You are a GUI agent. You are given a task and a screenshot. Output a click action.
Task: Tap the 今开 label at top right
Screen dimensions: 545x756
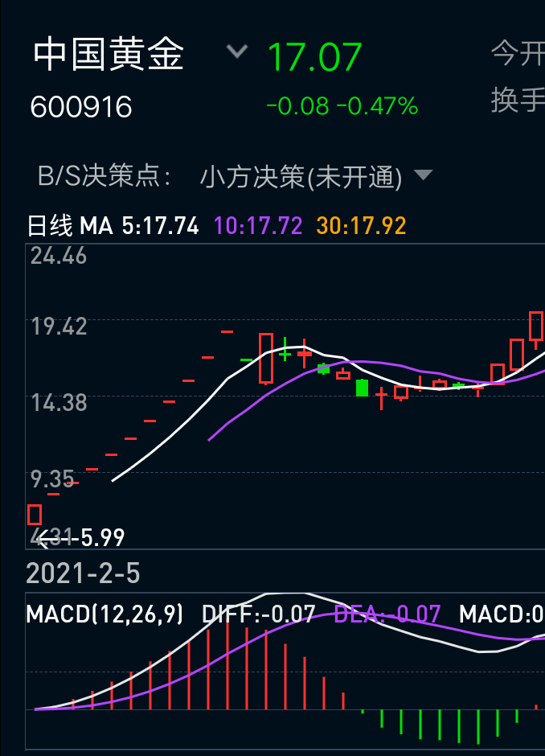tap(518, 53)
